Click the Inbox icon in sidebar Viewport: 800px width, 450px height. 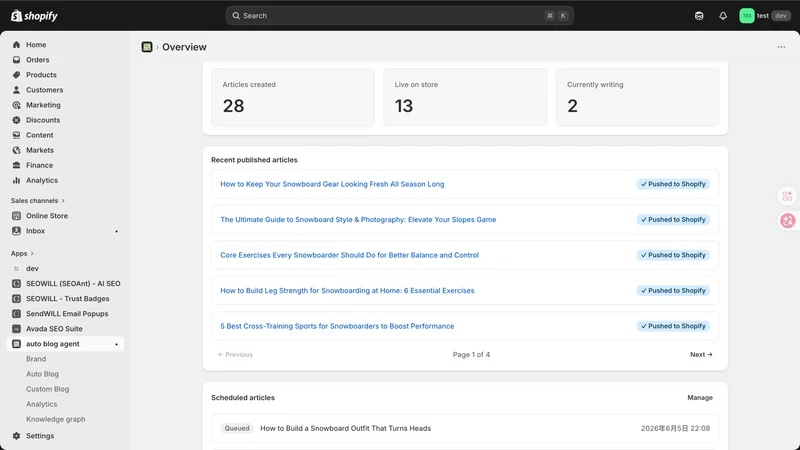(16, 231)
